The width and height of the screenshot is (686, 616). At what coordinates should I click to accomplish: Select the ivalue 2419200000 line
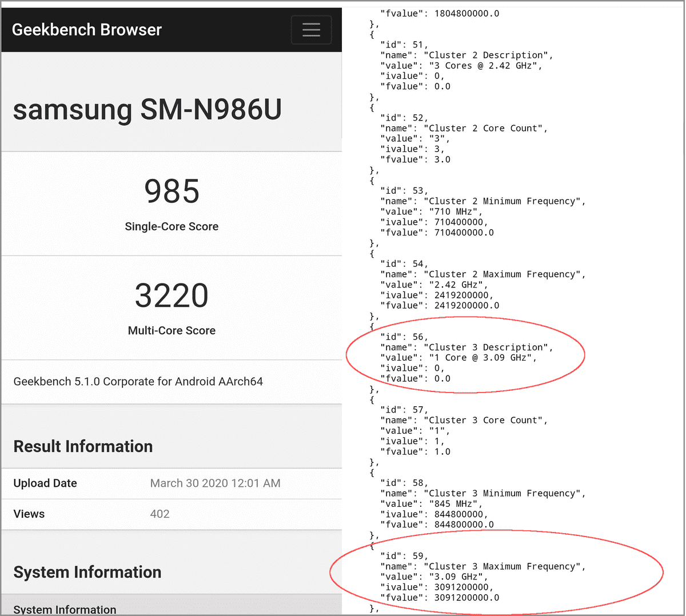coord(437,295)
